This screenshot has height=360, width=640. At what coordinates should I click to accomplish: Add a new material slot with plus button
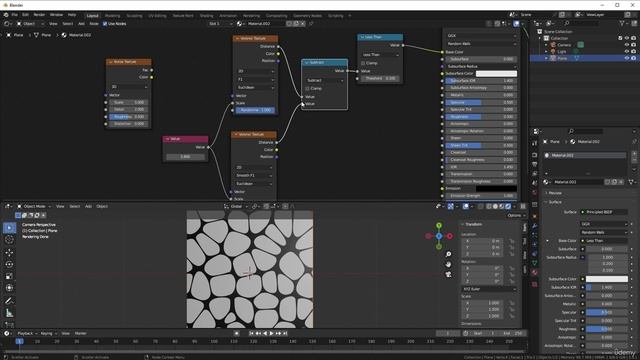[634, 154]
